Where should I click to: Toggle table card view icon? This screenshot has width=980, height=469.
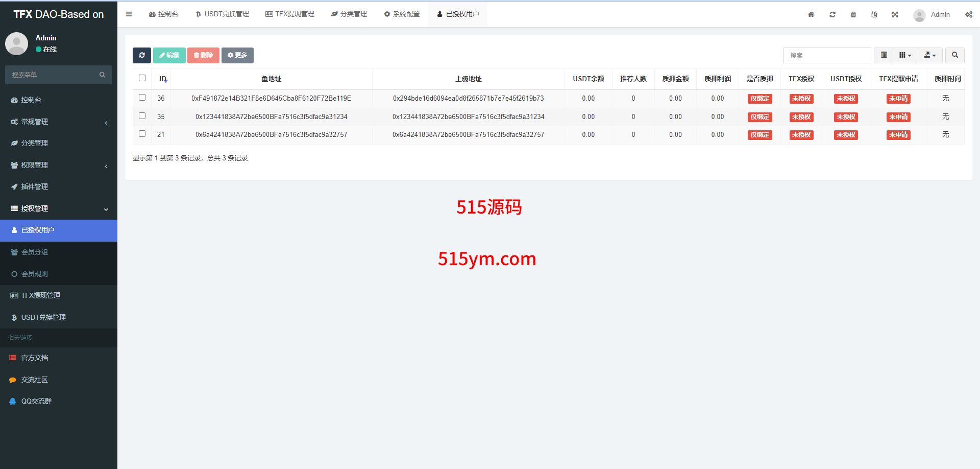tap(884, 55)
